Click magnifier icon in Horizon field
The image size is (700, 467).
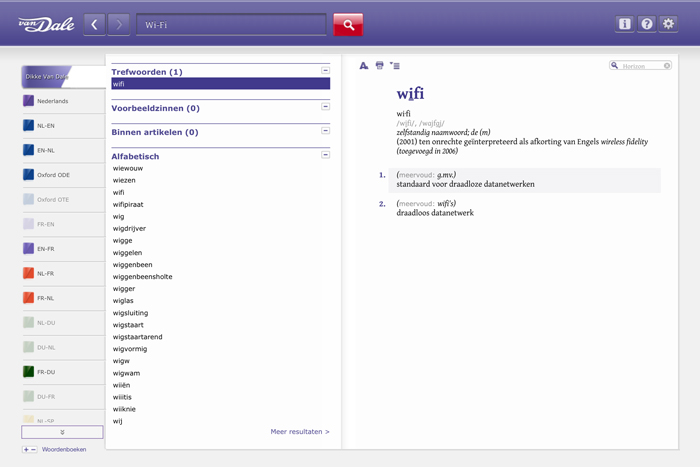(x=615, y=66)
